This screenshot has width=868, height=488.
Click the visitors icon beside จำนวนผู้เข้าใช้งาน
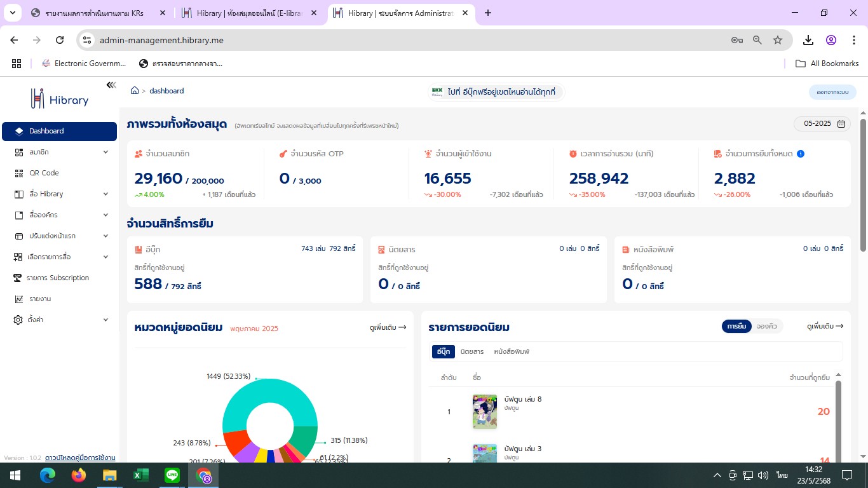tap(428, 154)
